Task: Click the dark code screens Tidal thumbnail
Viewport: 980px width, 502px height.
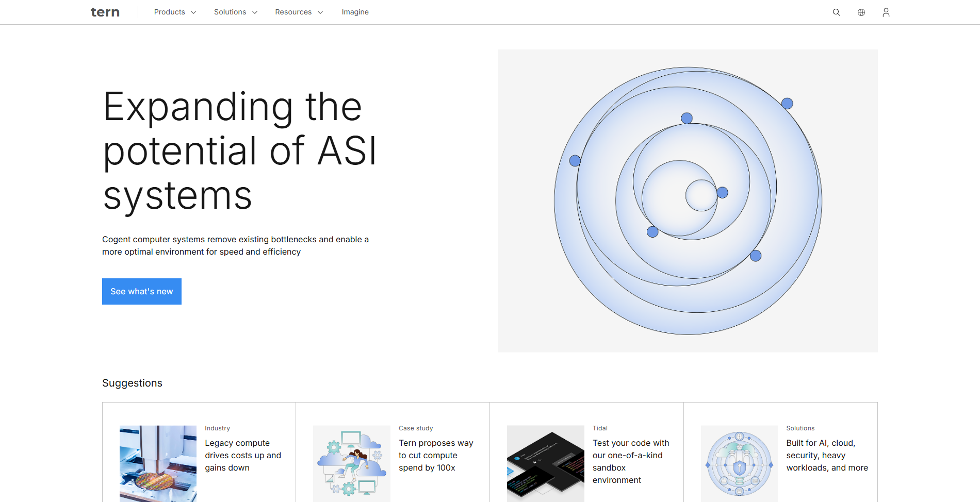Action: 545,463
